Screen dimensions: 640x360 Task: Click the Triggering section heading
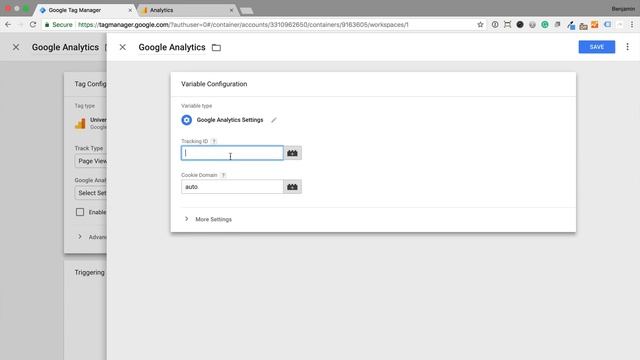(89, 272)
